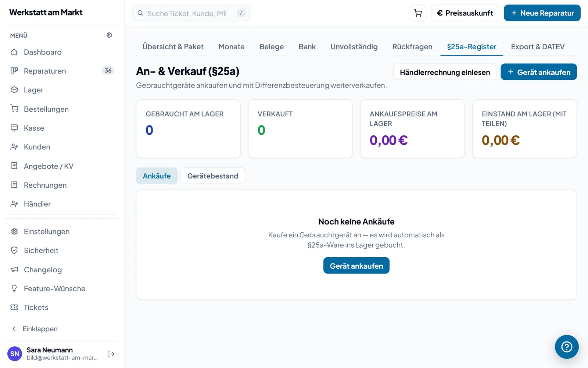Click the Feature-Wünsche lightbulb icon

click(x=14, y=289)
